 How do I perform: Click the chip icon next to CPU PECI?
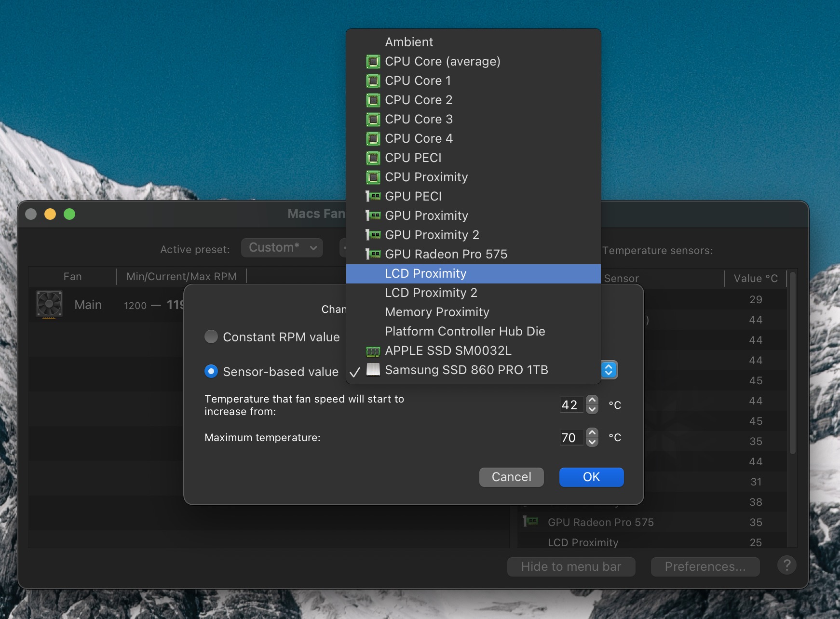coord(373,158)
